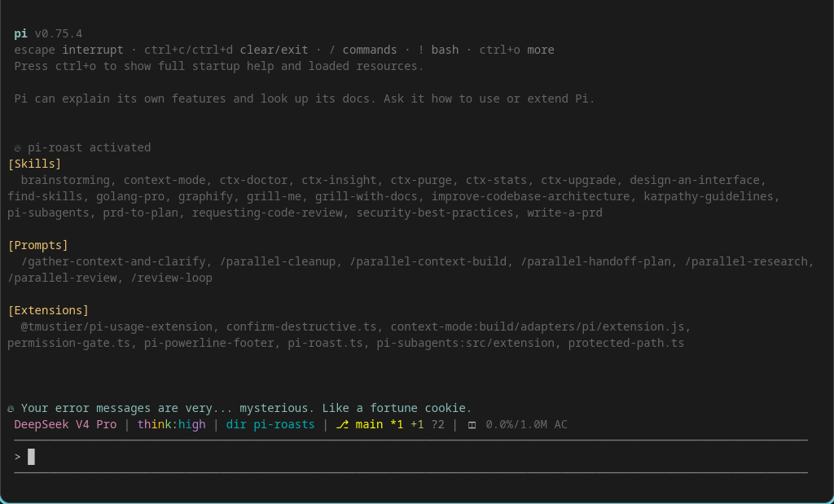This screenshot has width=834, height=504.
Task: Click the '/parallel-research' prompt
Action: (746, 261)
